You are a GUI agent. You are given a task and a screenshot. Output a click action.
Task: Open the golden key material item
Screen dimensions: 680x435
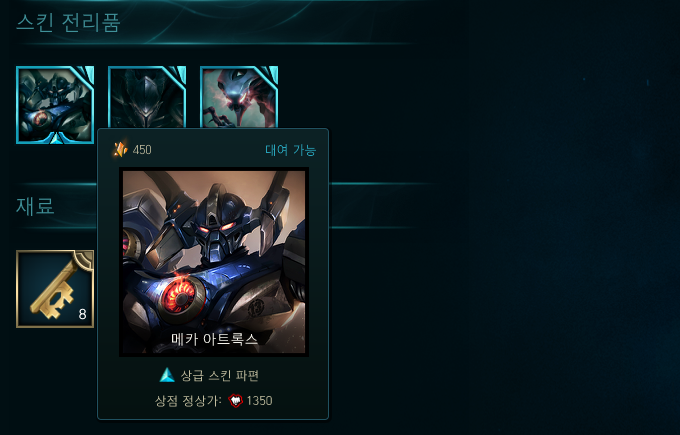click(55, 289)
